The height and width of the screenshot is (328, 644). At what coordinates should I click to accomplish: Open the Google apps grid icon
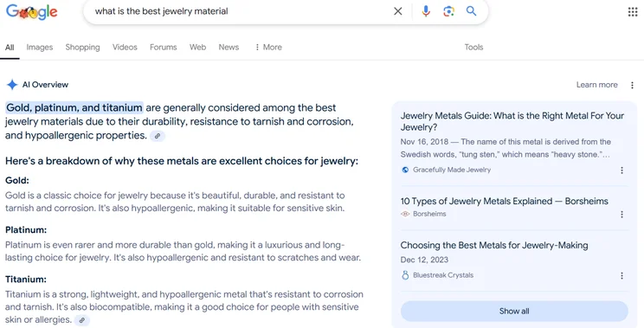[x=633, y=12]
